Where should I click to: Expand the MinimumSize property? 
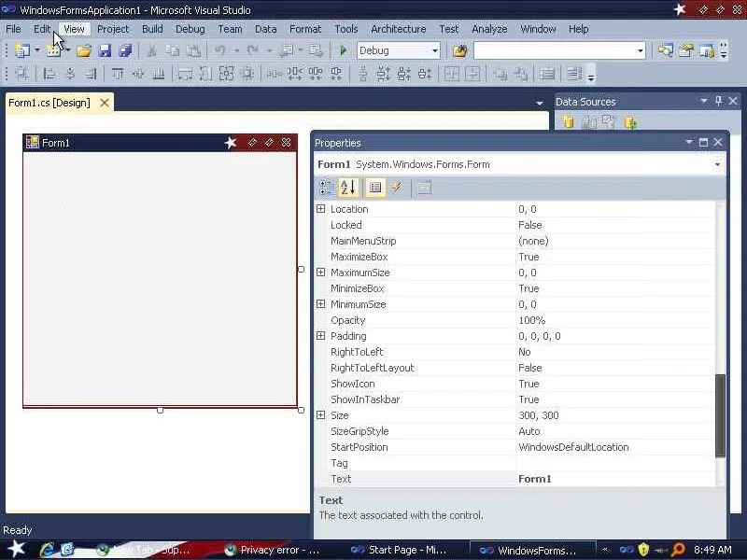click(321, 304)
